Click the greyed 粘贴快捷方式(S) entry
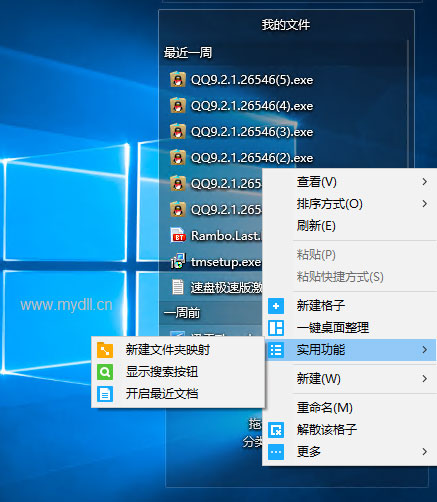The width and height of the screenshot is (437, 502). point(349,277)
